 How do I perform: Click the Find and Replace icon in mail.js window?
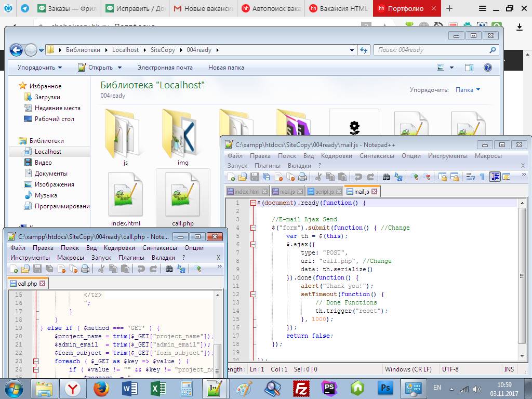coord(398,177)
